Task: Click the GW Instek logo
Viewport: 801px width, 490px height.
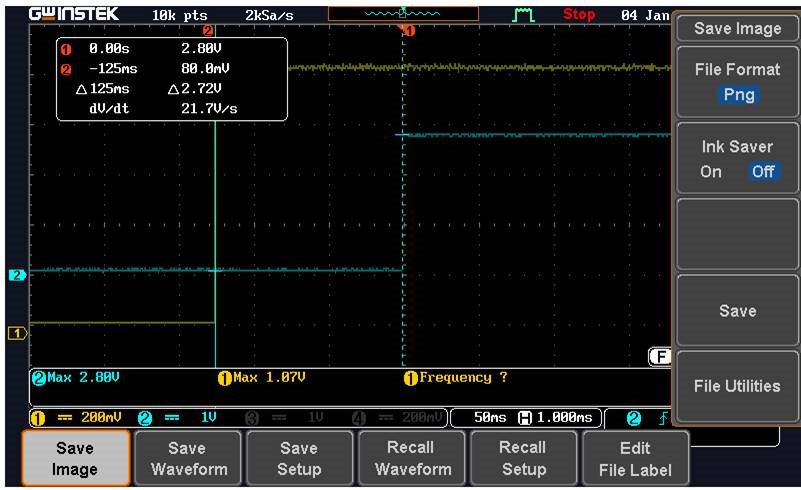Action: [74, 14]
